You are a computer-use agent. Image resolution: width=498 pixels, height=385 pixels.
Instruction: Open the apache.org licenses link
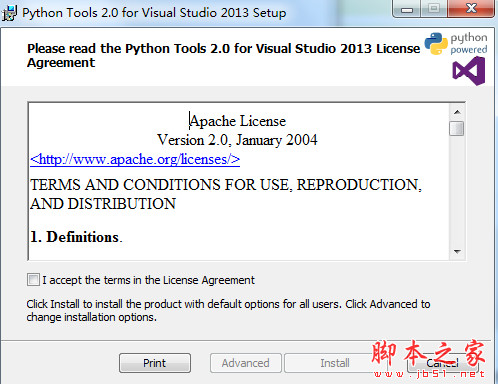coord(135,159)
